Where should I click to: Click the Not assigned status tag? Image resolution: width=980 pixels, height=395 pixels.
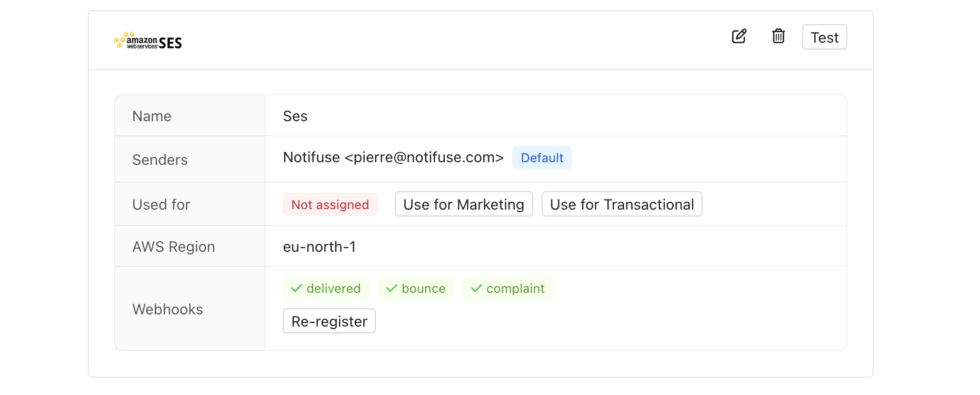[330, 204]
